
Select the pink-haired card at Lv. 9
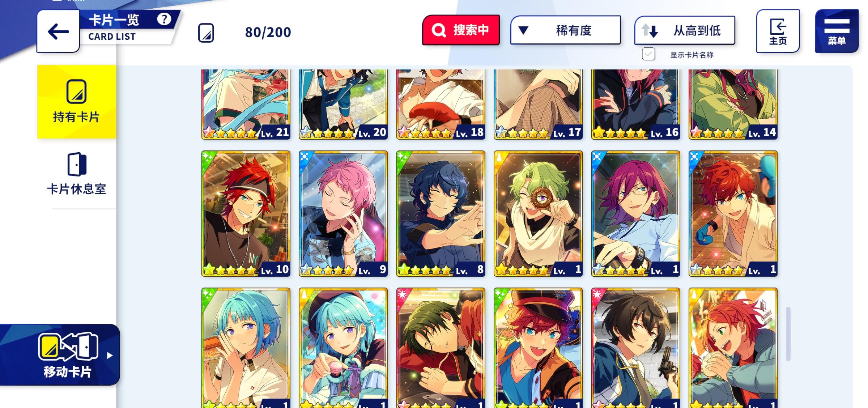343,214
